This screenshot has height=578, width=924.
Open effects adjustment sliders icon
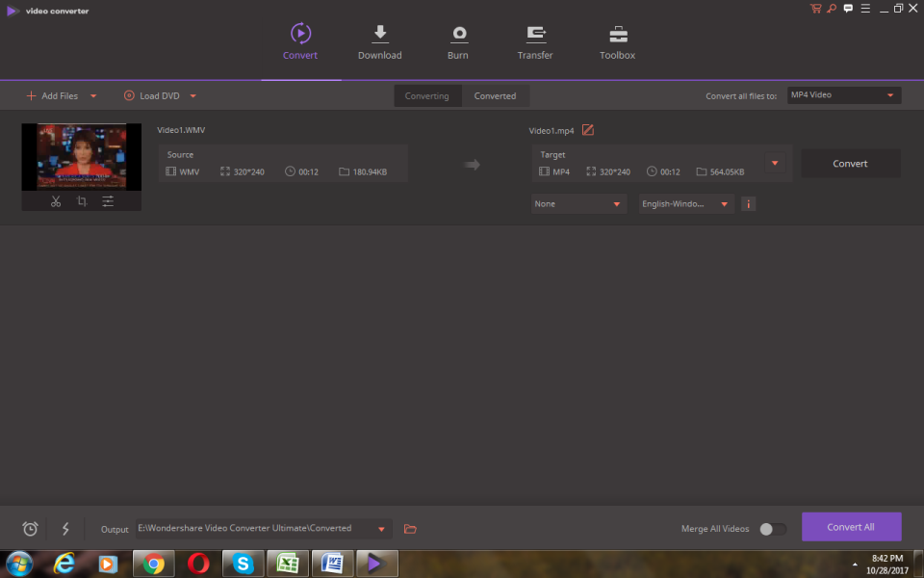[108, 201]
